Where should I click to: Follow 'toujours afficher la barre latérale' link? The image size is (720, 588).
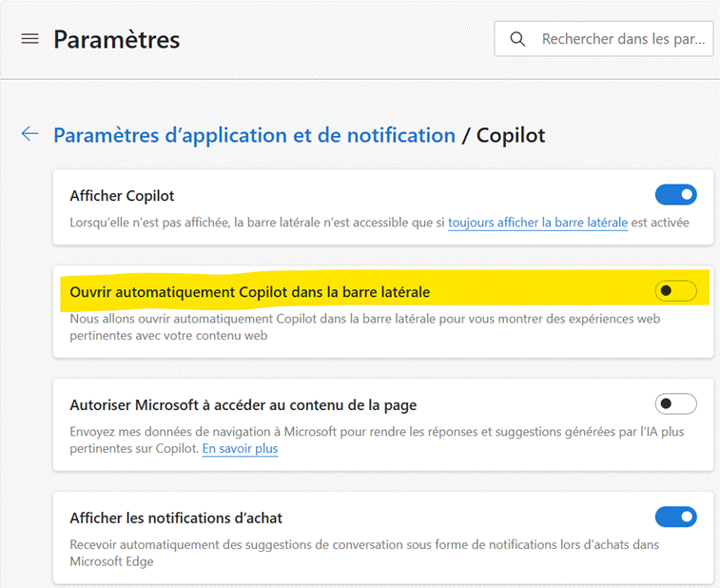(x=537, y=223)
